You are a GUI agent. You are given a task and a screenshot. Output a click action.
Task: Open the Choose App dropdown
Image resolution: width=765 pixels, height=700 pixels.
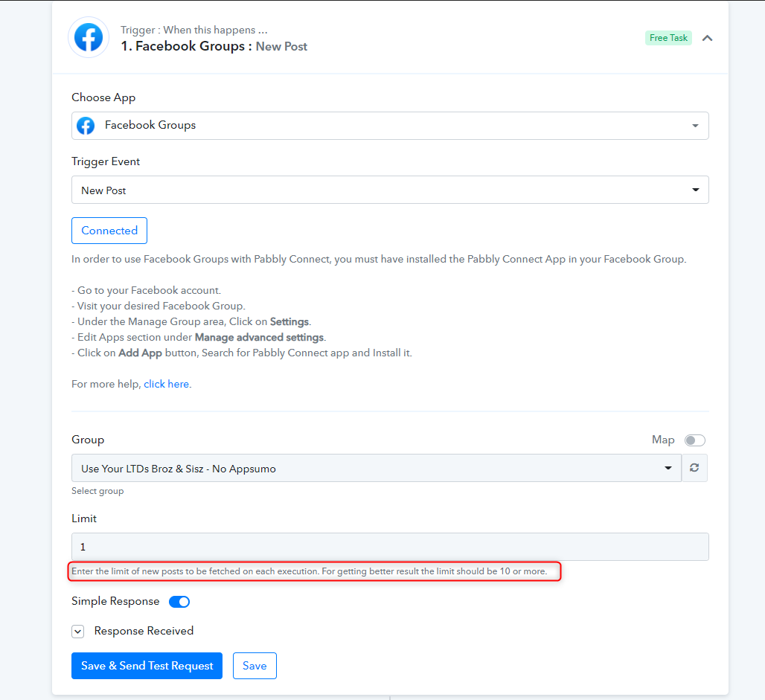pos(390,126)
